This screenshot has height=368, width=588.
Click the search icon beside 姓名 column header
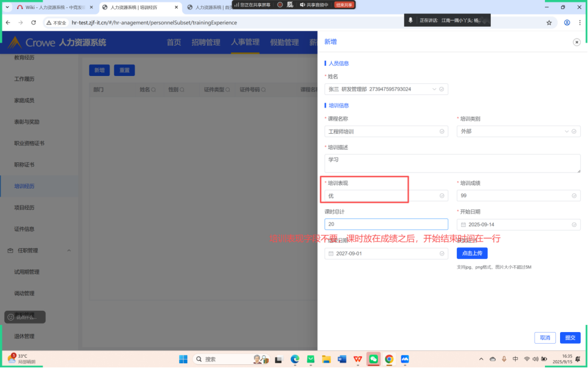tap(153, 90)
